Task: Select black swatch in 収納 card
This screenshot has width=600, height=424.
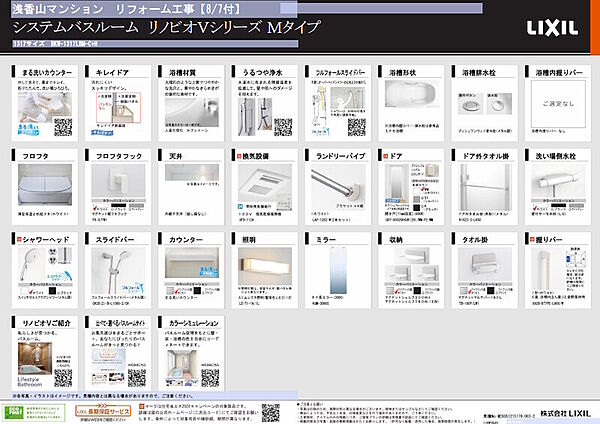Action: [x=417, y=291]
